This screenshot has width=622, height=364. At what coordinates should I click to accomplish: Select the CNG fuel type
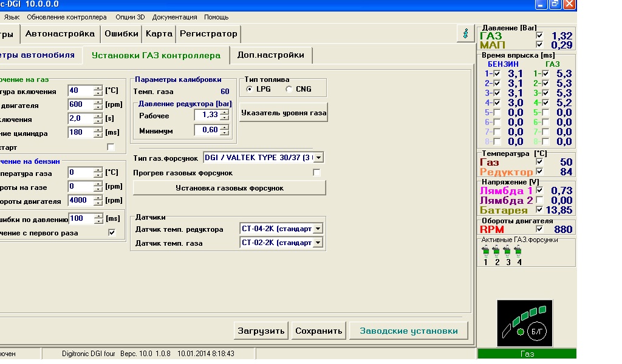[289, 89]
